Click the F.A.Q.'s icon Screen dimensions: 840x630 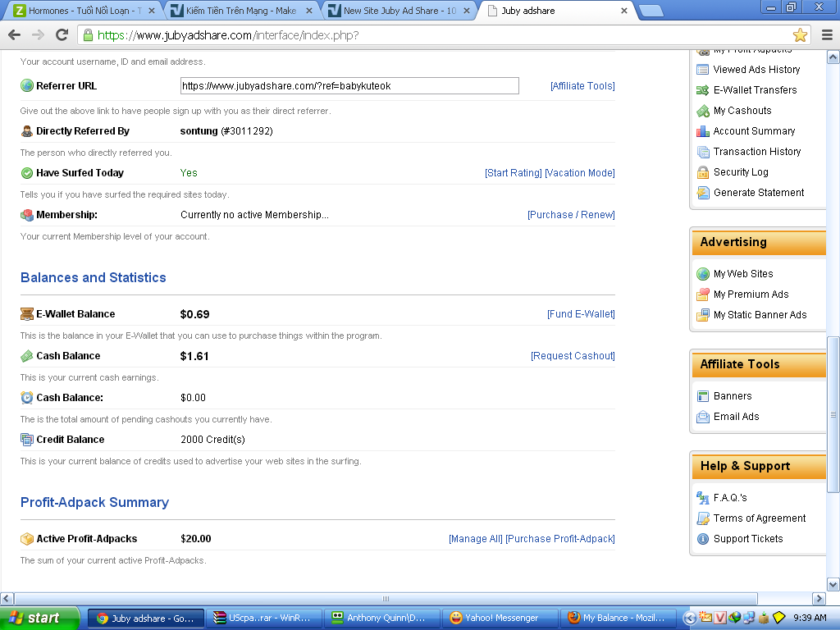coord(702,498)
